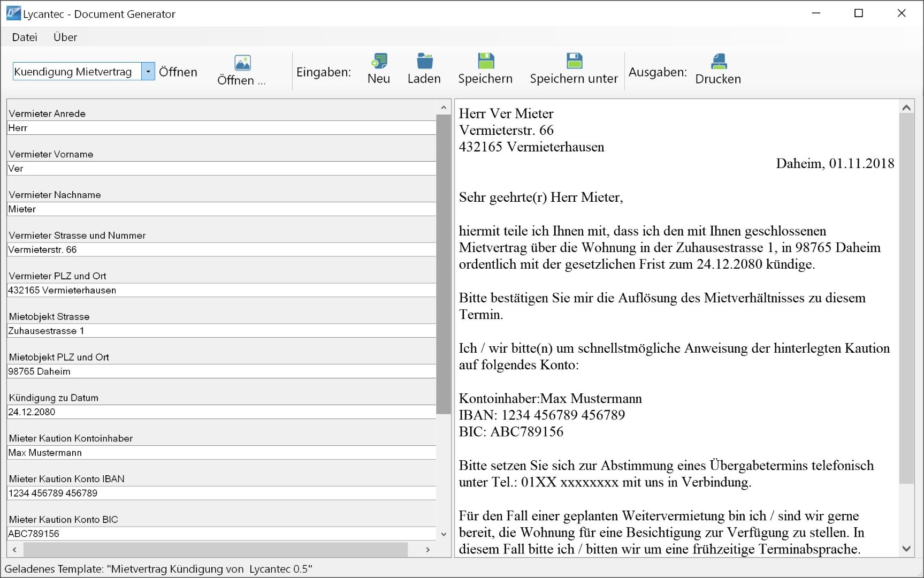Viewport: 924px width, 578px height.
Task: Edit the Mietobjekt PLZ und Ort field
Action: coord(222,371)
